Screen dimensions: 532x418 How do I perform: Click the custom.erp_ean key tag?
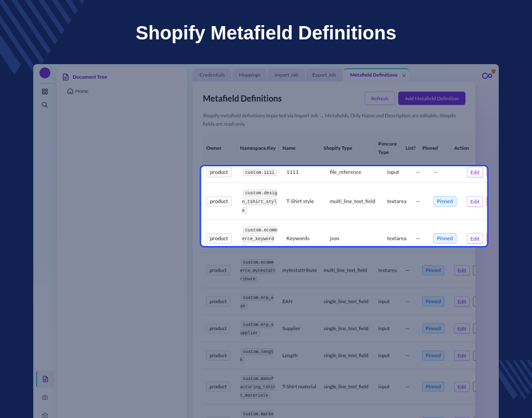(x=257, y=302)
